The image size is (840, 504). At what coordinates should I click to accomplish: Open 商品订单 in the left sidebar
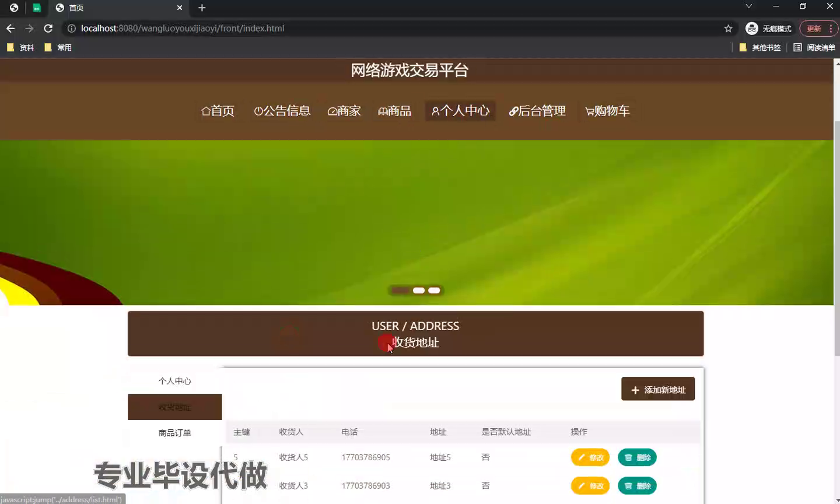point(175,433)
